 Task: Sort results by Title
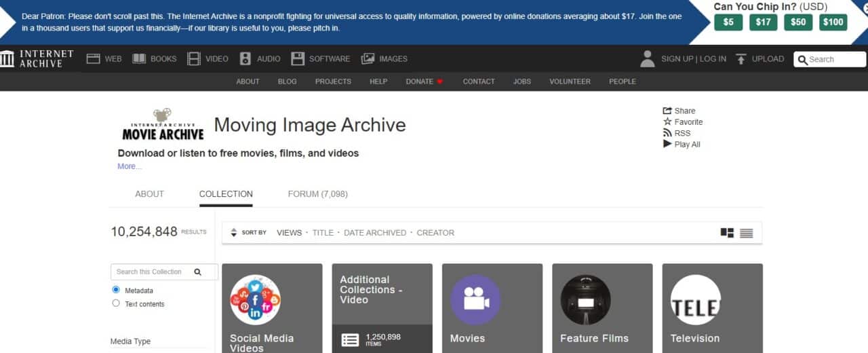pos(323,233)
